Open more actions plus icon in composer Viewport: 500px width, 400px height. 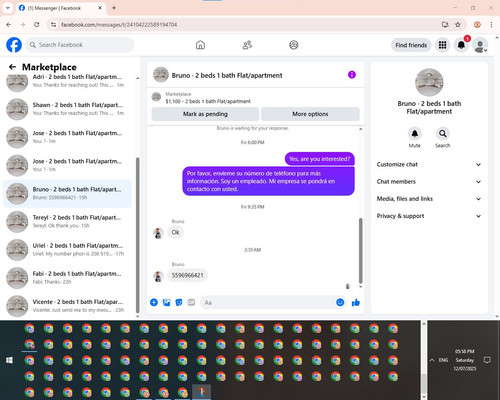(x=154, y=302)
